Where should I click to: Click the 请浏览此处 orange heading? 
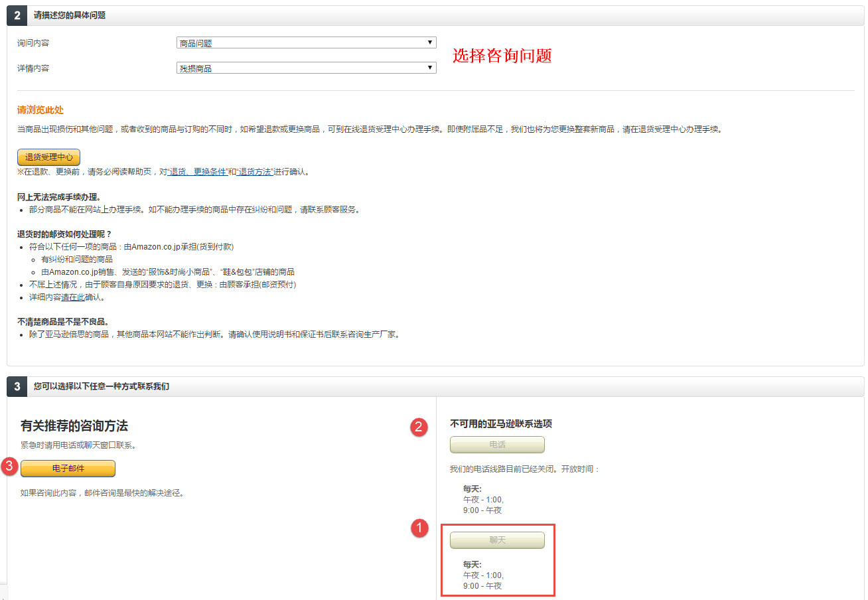[x=40, y=110]
